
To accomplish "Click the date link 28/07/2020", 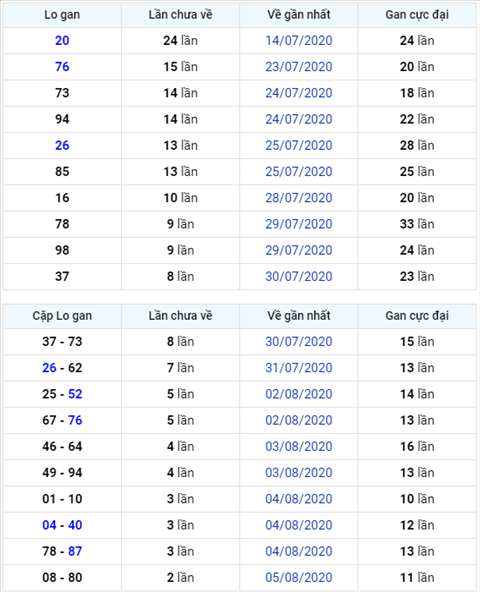I will (298, 197).
